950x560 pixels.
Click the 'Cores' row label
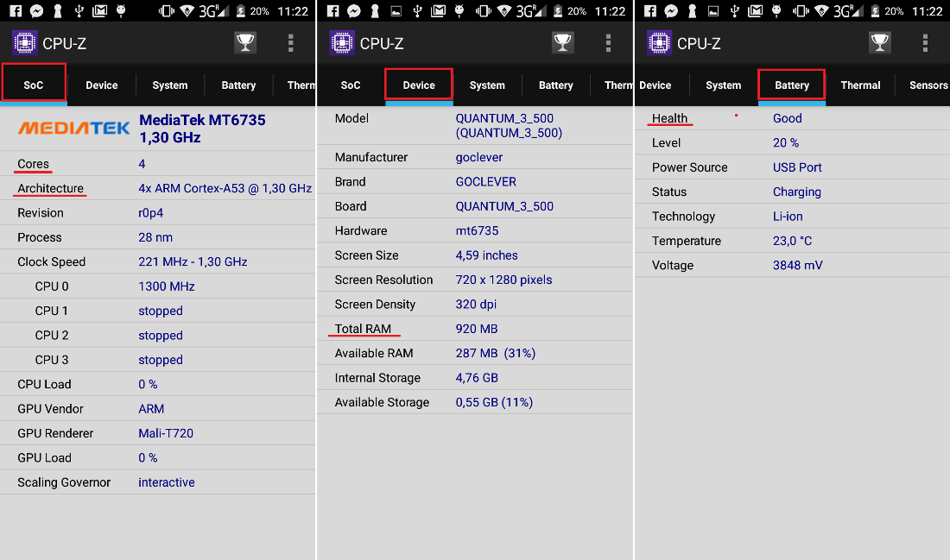[34, 163]
